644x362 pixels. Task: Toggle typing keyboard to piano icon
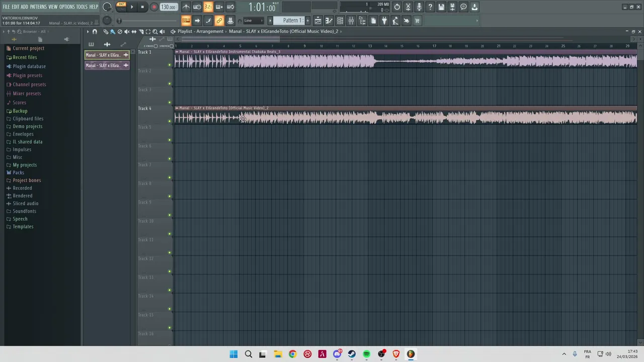186,21
